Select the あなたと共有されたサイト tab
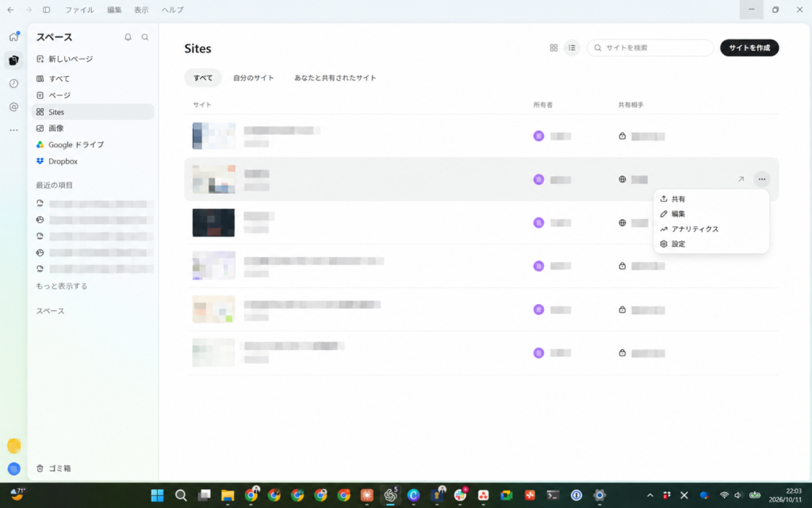 [x=335, y=78]
